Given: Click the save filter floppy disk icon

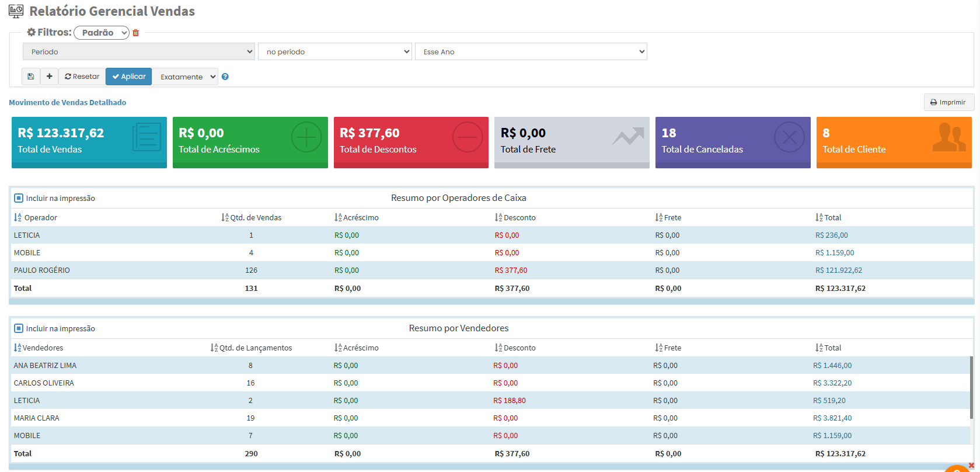Looking at the screenshot, I should click(31, 77).
